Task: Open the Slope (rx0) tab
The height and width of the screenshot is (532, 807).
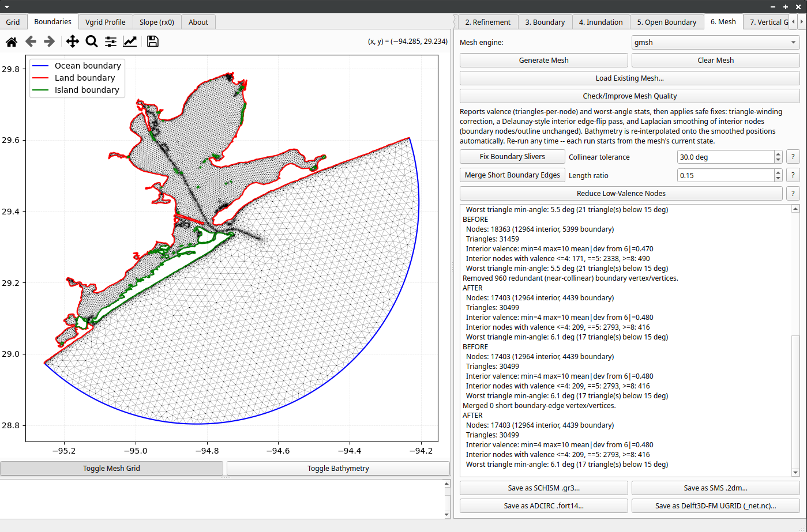Action: 157,22
